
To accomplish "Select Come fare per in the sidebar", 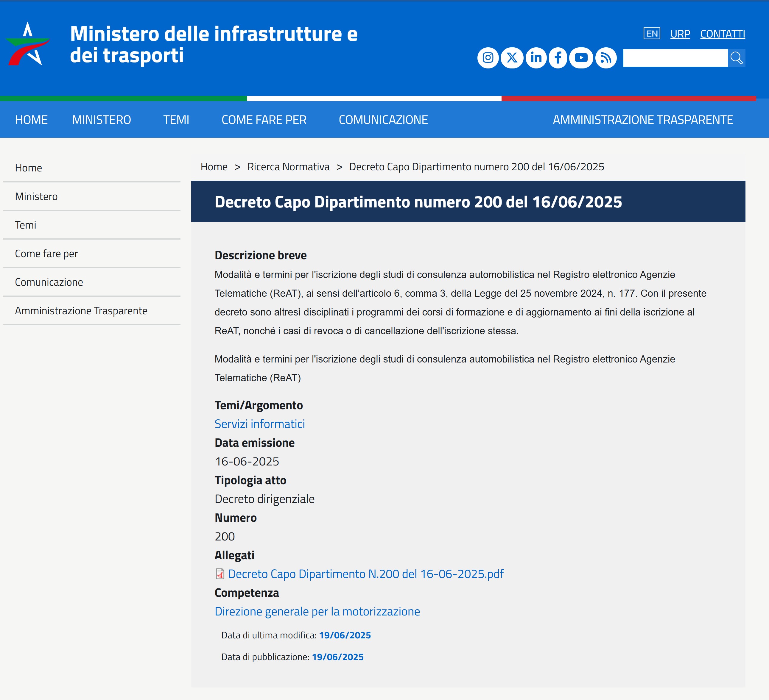I will tap(91, 254).
